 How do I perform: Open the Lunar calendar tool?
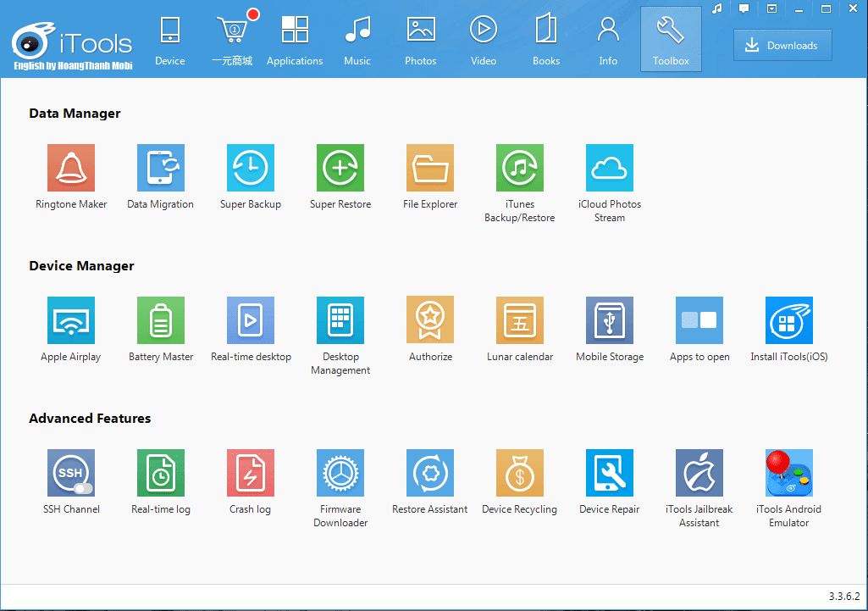520,320
